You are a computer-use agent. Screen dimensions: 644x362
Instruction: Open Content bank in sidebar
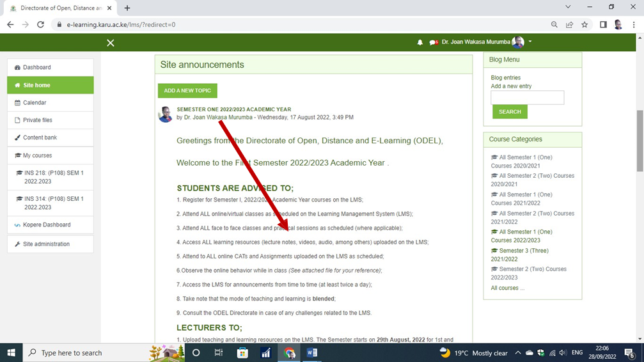click(x=50, y=138)
